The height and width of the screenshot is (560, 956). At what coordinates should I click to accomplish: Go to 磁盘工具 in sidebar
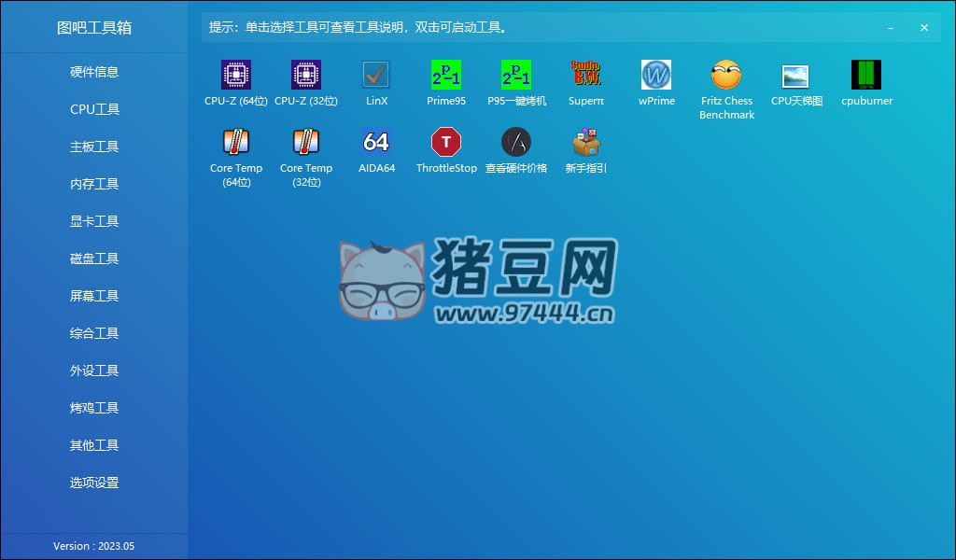click(94, 259)
